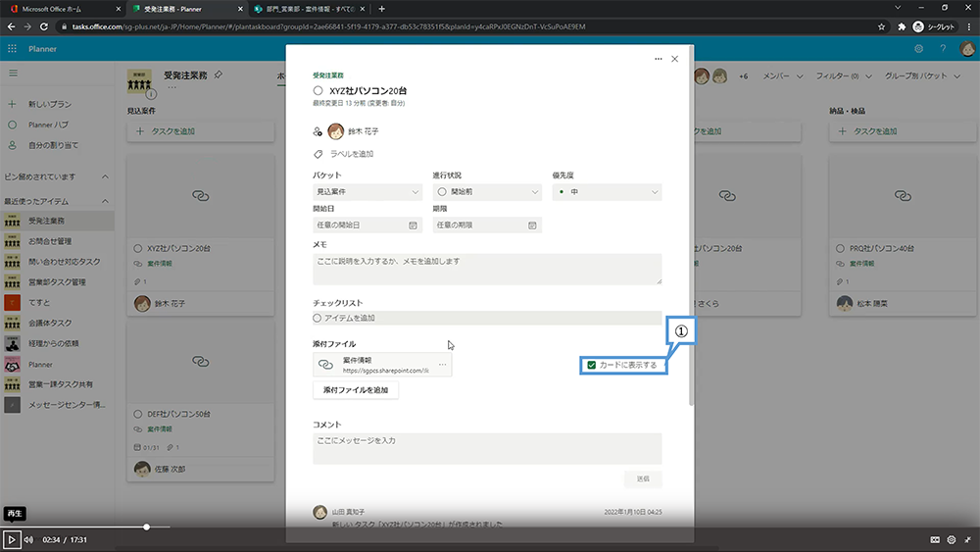The height and width of the screenshot is (552, 980).
Task: Click the dialog vertical scrollbar
Action: [691, 226]
